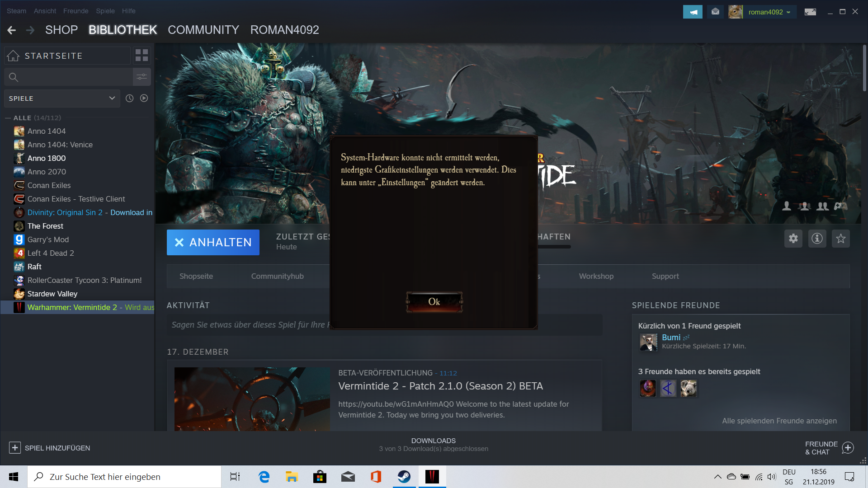
Task: Click the Steam icon in the taskbar
Action: [x=404, y=477]
